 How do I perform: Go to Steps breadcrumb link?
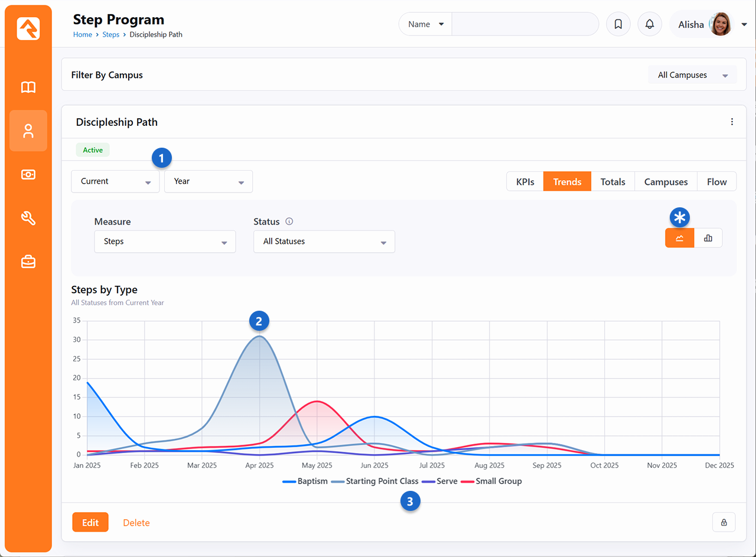click(x=110, y=35)
